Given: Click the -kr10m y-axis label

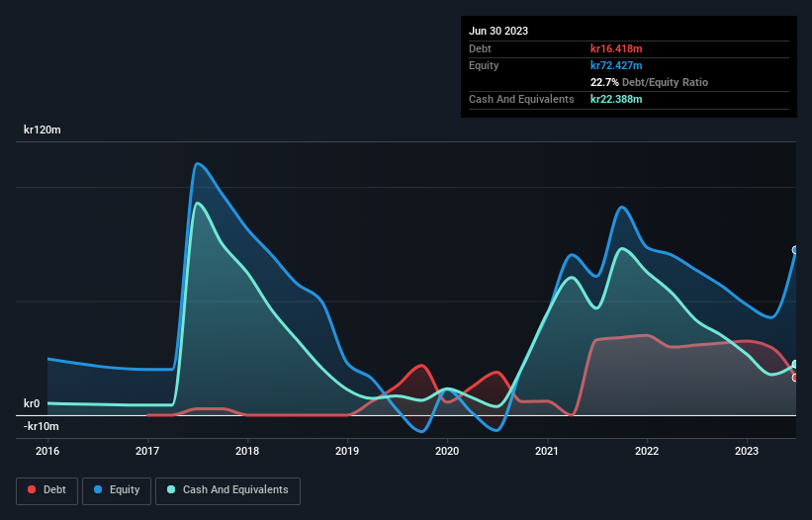Looking at the screenshot, I should tap(41, 426).
